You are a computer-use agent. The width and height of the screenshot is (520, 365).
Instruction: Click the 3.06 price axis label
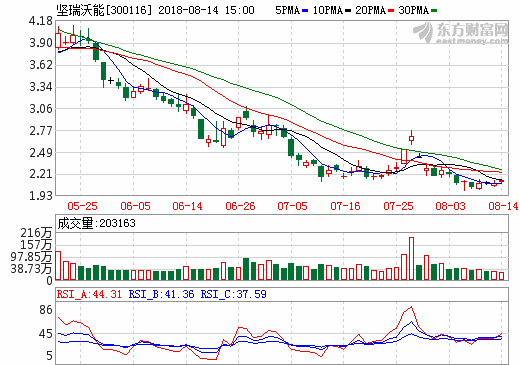pos(41,109)
